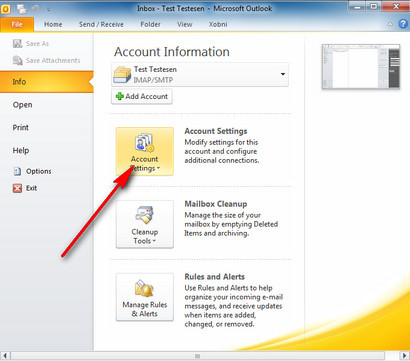Open the File backstage tab

(17, 24)
